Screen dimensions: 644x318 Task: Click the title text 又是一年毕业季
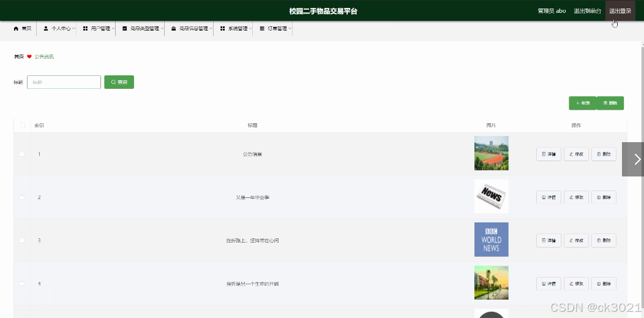tap(252, 197)
